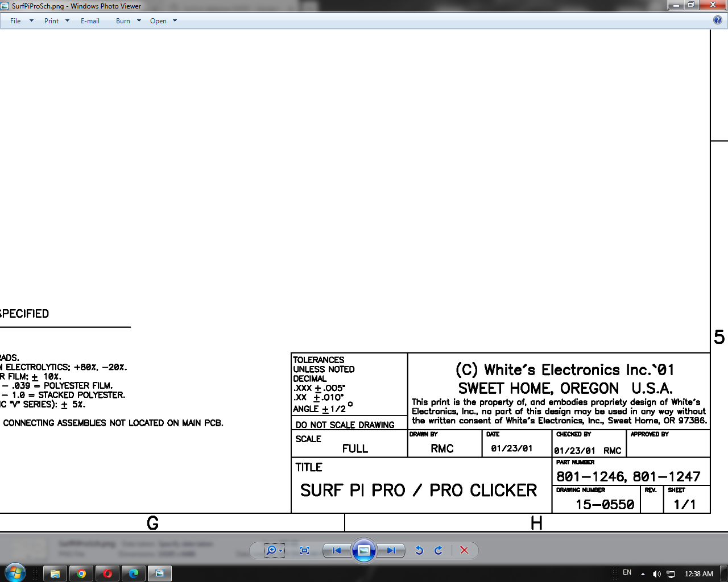The width and height of the screenshot is (728, 582).
Task: Click the DO NOT SCALE DRAWING text
Action: (x=345, y=425)
